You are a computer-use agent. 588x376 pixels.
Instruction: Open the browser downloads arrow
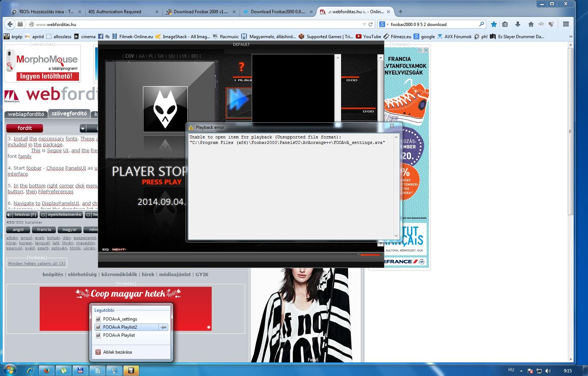[x=517, y=24]
